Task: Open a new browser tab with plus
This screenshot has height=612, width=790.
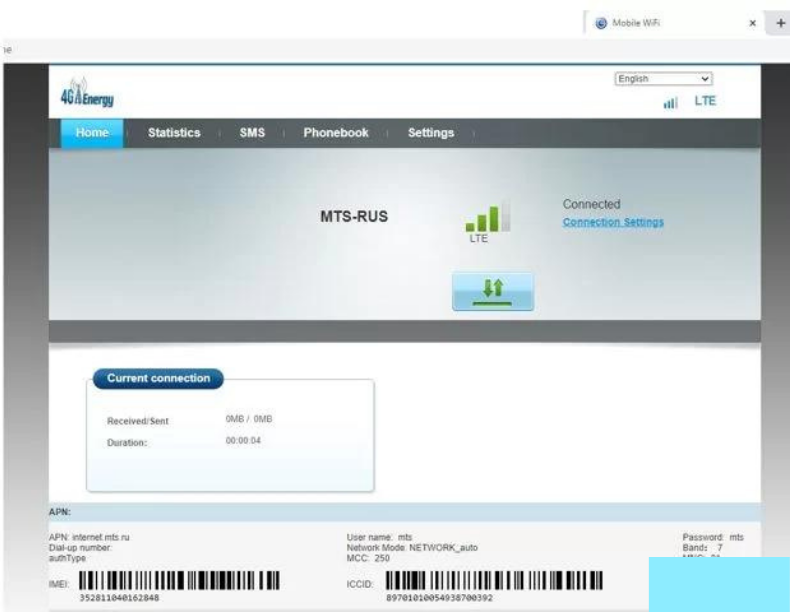Action: (x=780, y=23)
